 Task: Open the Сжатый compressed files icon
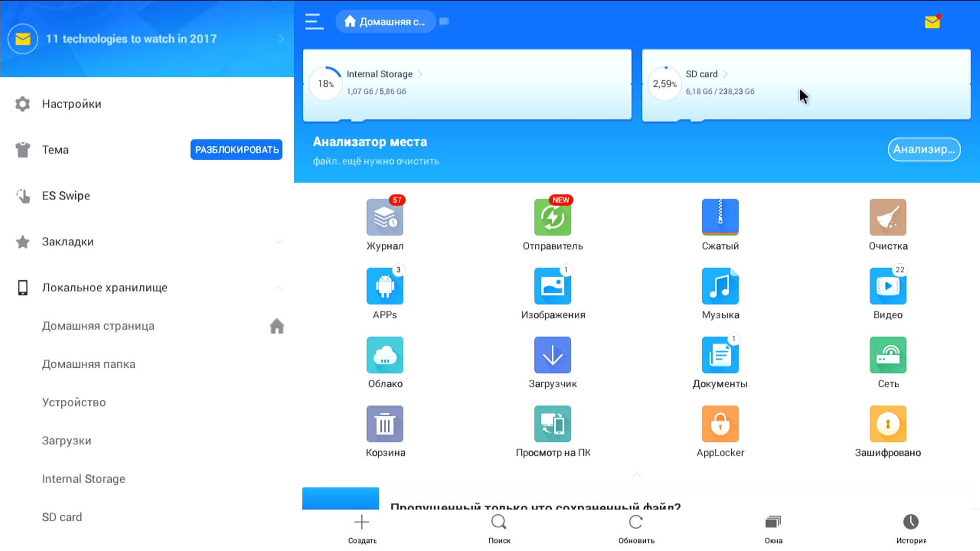pos(720,218)
